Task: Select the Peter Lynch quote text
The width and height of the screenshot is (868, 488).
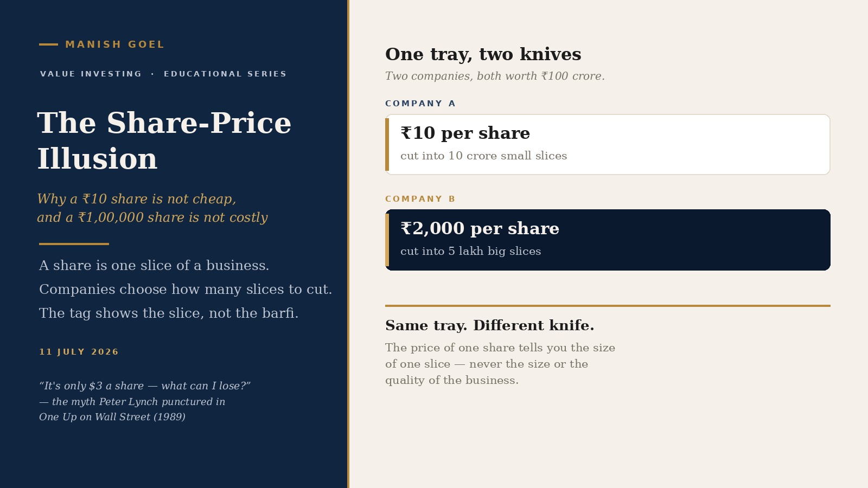Action: (x=145, y=401)
